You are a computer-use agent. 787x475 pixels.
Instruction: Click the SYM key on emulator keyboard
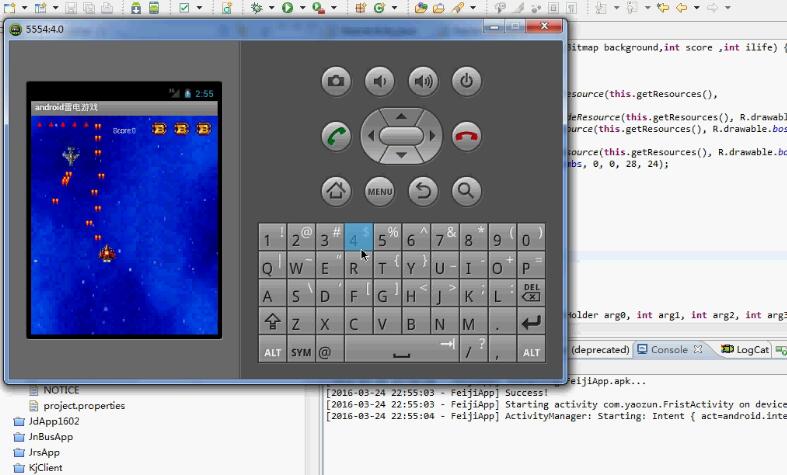tap(301, 350)
